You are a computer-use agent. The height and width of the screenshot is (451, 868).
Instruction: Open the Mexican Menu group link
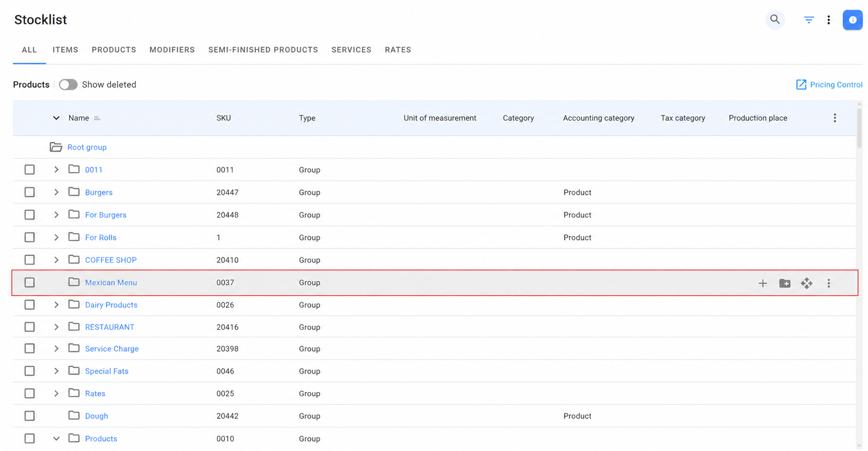(111, 282)
